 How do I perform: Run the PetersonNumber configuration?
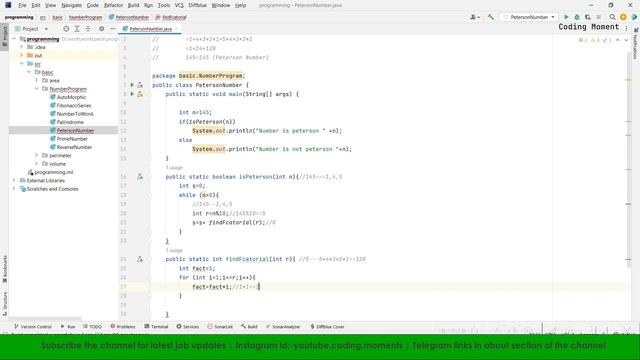566,17
